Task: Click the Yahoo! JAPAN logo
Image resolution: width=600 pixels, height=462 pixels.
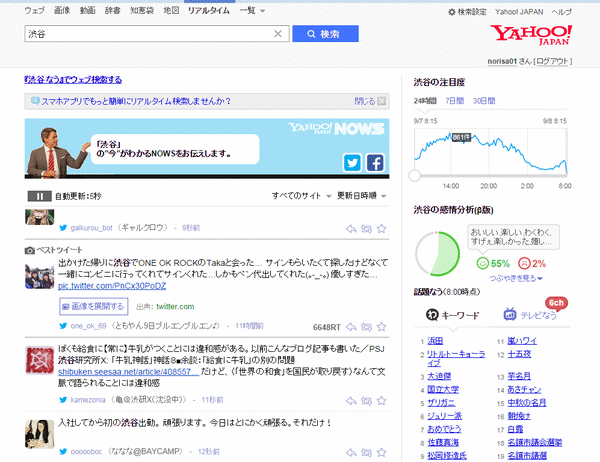Action: [531, 35]
